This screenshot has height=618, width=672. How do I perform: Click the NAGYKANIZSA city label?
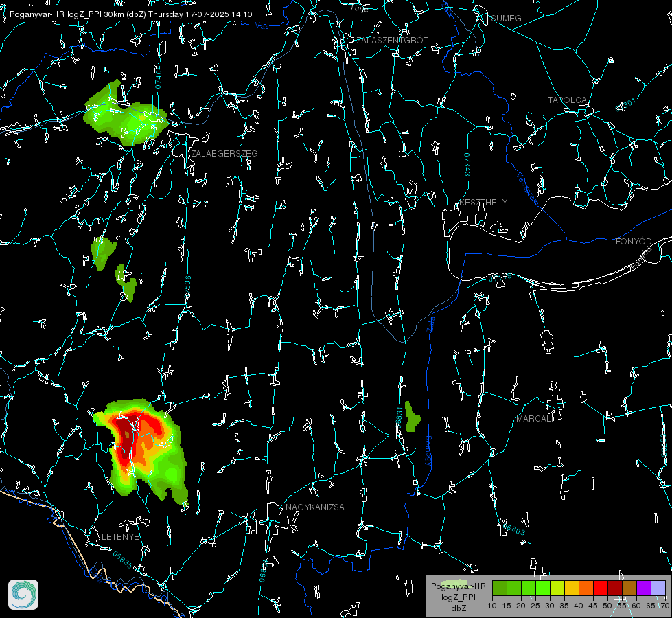(x=315, y=507)
